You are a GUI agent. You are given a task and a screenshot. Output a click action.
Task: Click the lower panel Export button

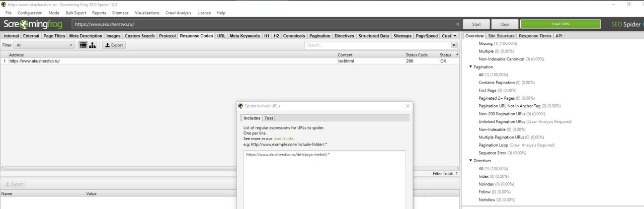pyautogui.click(x=14, y=184)
